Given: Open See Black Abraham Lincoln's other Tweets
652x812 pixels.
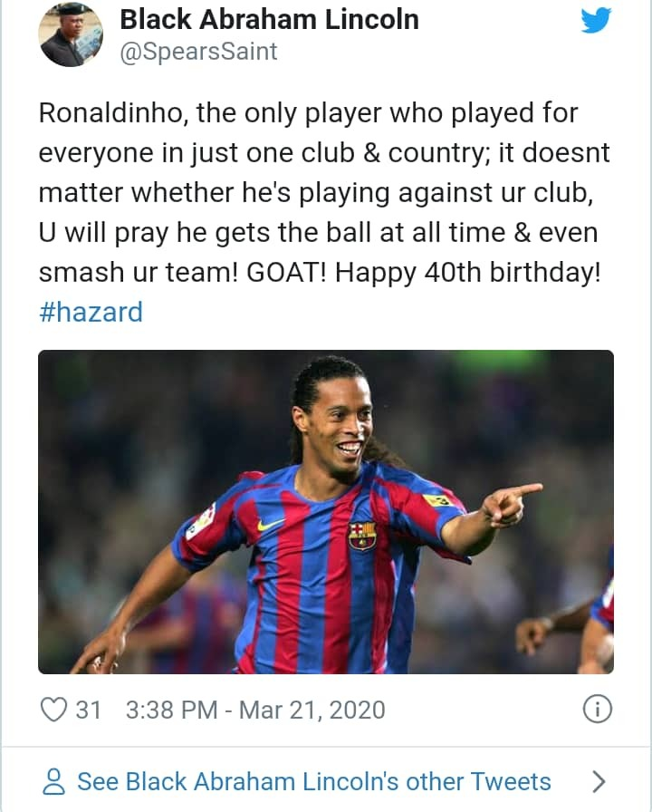Looking at the screenshot, I should (314, 781).
